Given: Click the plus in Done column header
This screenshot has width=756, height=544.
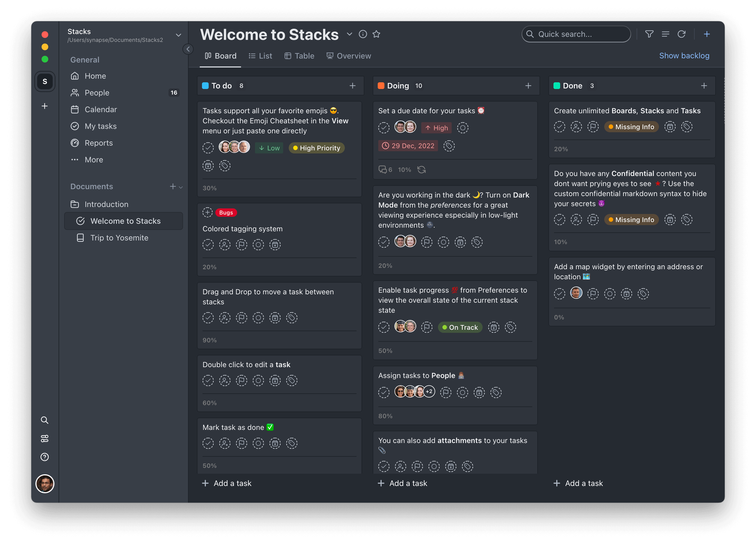Looking at the screenshot, I should 704,86.
